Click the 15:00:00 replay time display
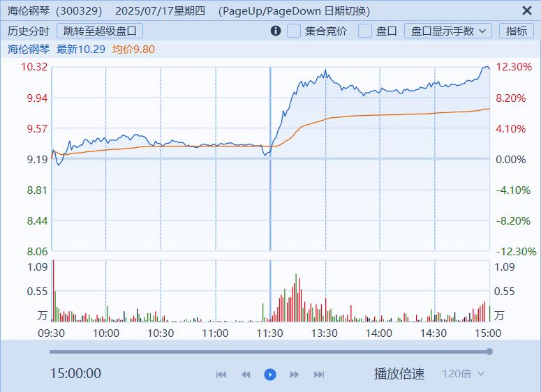This screenshot has width=541, height=392. click(75, 373)
